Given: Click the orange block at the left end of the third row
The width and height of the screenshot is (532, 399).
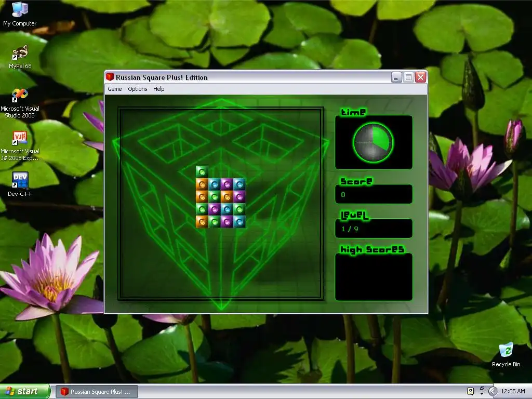Looking at the screenshot, I should (x=202, y=197).
